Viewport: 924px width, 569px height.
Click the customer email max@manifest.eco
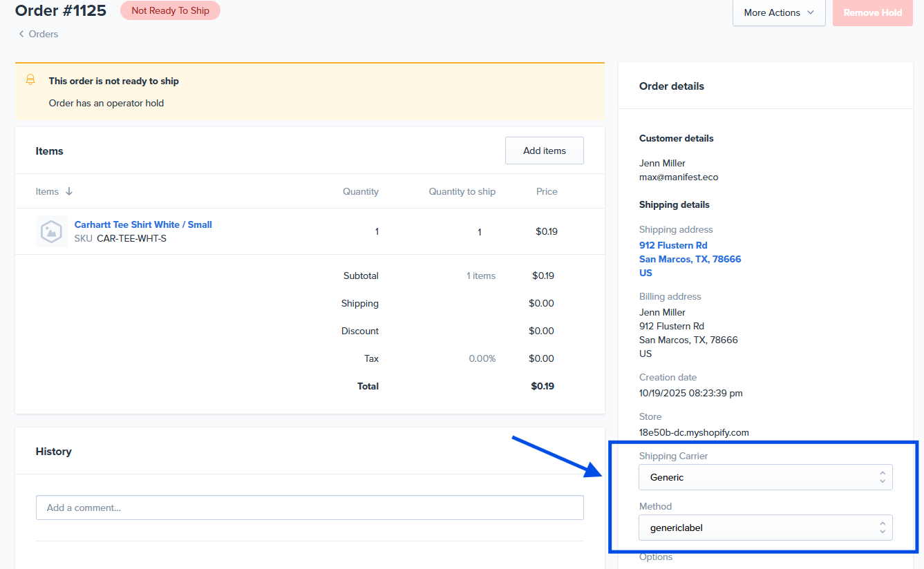click(678, 177)
